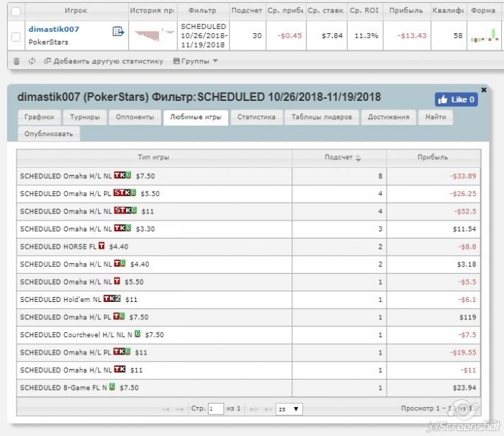Screen dimensions: 504x436
Task: Go to last page of results
Action: (269, 409)
